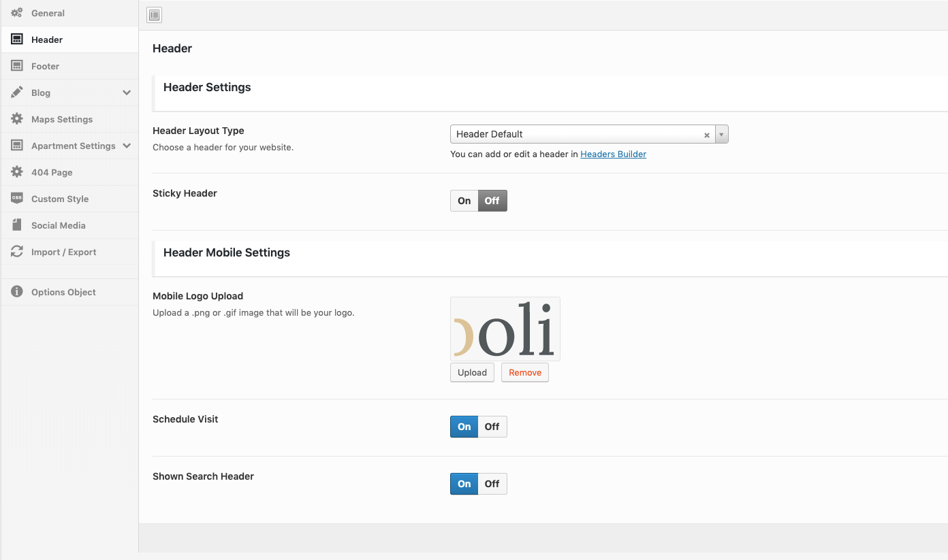Expand the Apartment Settings chevron

tap(127, 146)
